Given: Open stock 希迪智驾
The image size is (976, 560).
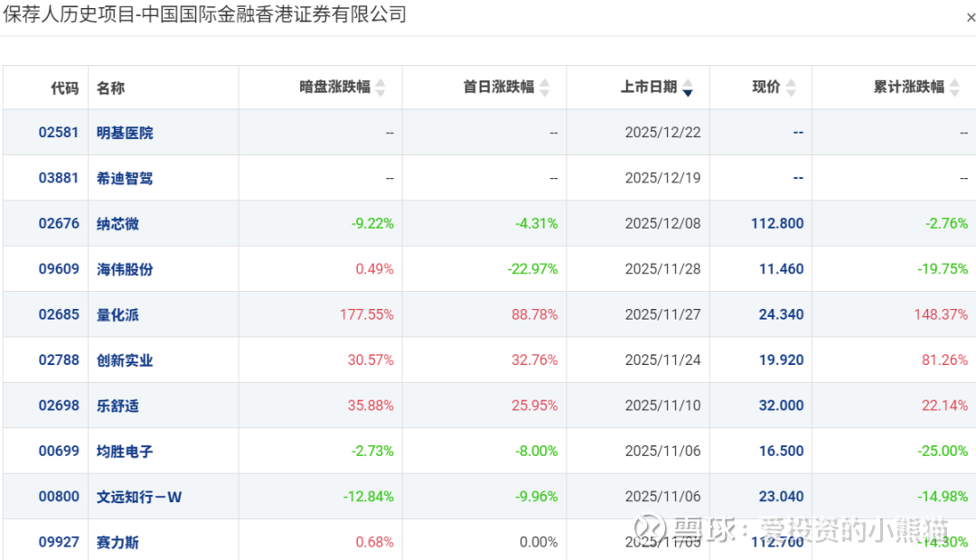Looking at the screenshot, I should click(x=125, y=179).
